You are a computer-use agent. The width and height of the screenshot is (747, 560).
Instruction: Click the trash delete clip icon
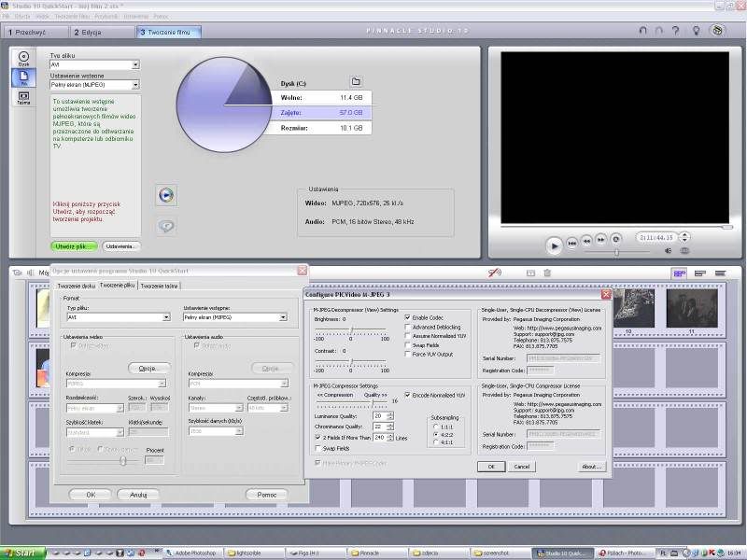click(x=547, y=273)
